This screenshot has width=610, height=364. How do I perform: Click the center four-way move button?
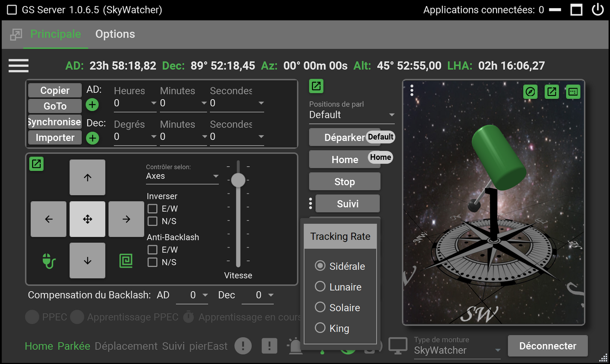coord(87,219)
